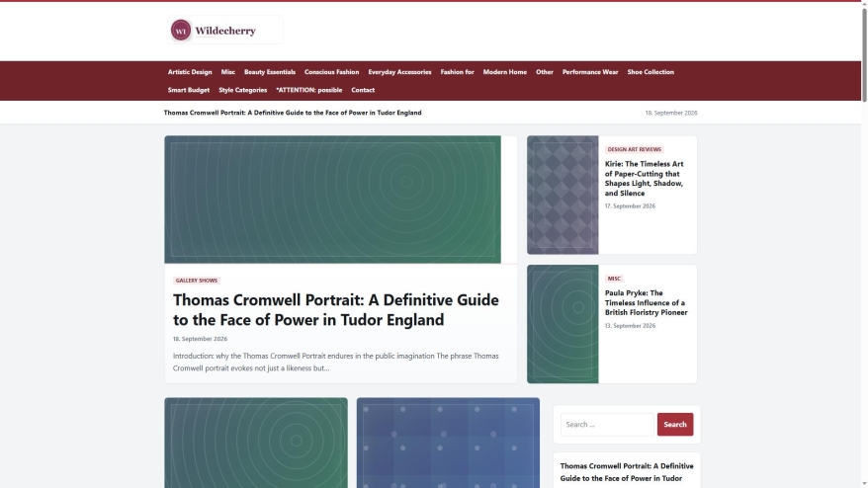Open Performance Wear category
This screenshot has width=868, height=488.
click(590, 72)
